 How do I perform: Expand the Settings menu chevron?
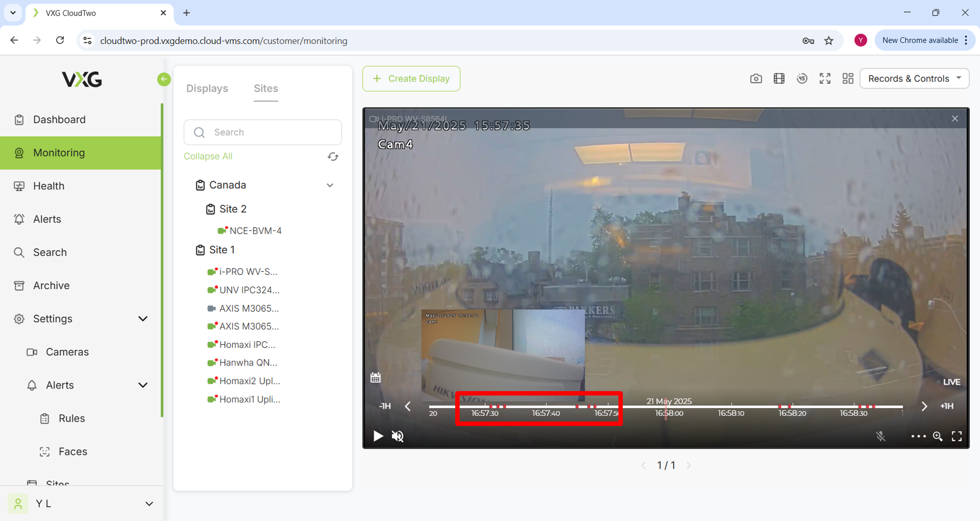tap(143, 319)
